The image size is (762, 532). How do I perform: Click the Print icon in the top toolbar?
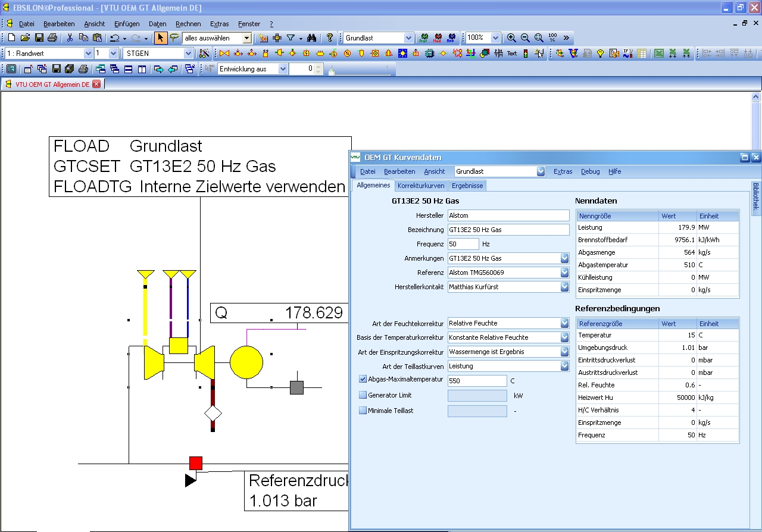52,38
